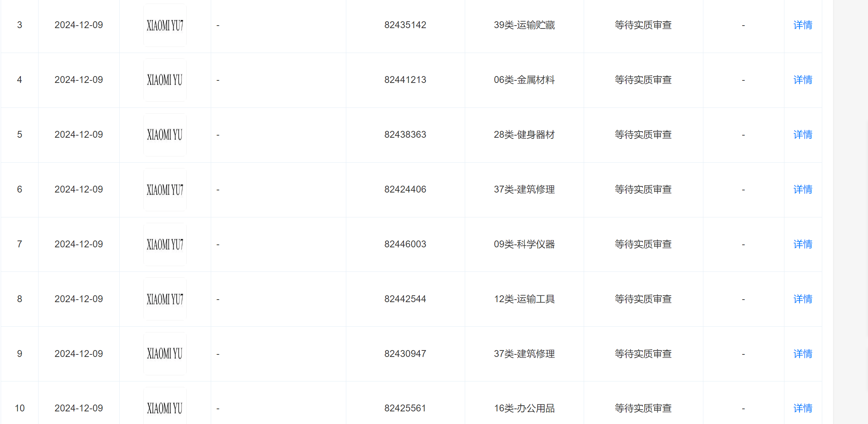The height and width of the screenshot is (424, 868).
Task: Open 详情 link for application 82438363
Action: tap(803, 135)
